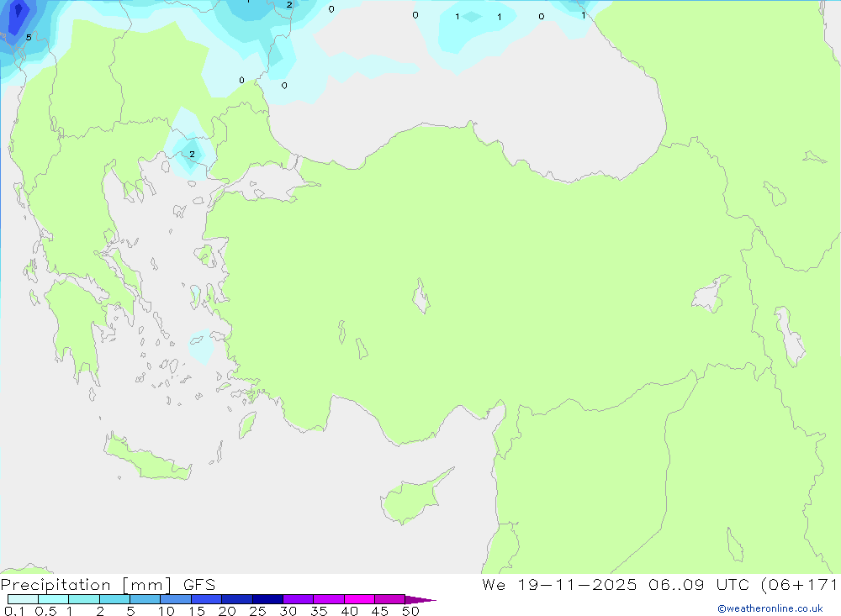Viewport: 841px width, 616px height.
Task: Click the weatheronline.co.uk copyright link
Action: pos(770,608)
